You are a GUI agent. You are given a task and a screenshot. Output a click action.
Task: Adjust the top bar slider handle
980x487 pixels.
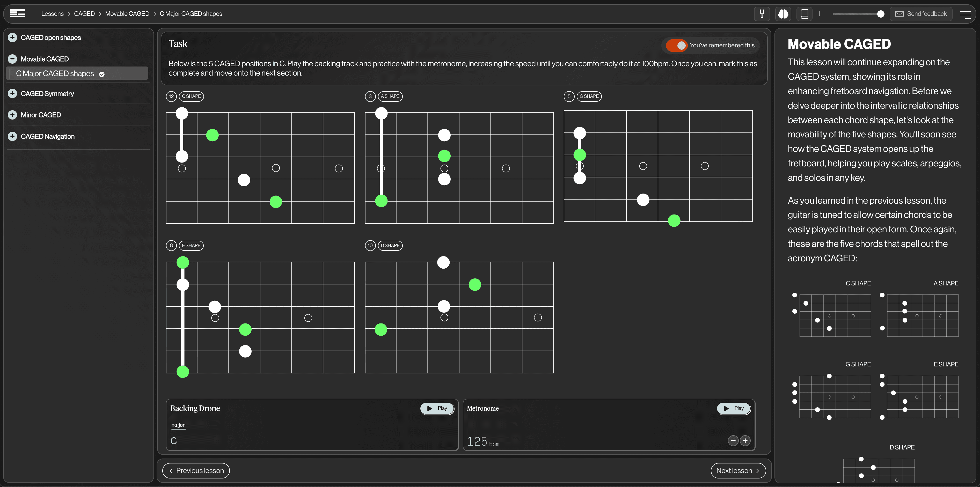click(880, 14)
